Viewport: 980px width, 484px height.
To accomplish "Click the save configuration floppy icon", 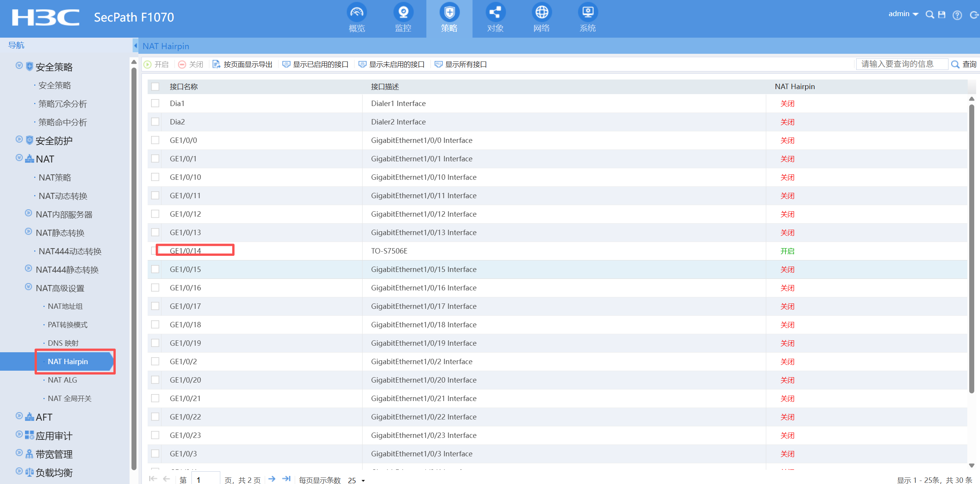I will 942,15.
